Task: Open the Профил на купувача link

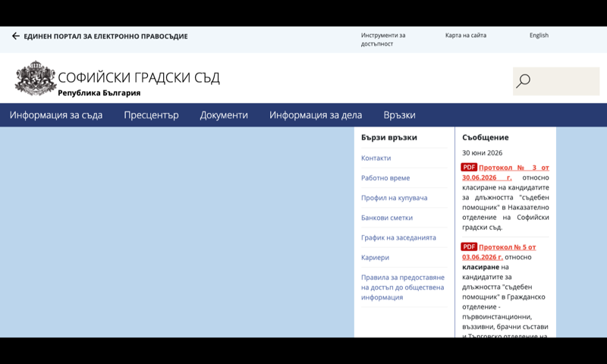Action: click(394, 198)
